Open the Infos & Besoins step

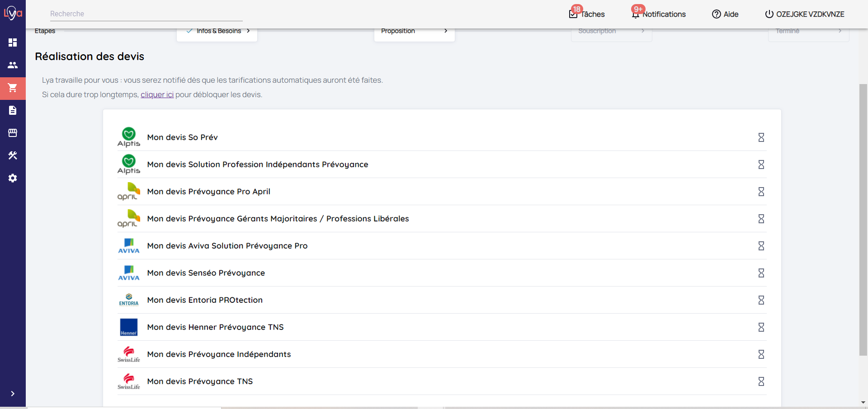tap(217, 31)
